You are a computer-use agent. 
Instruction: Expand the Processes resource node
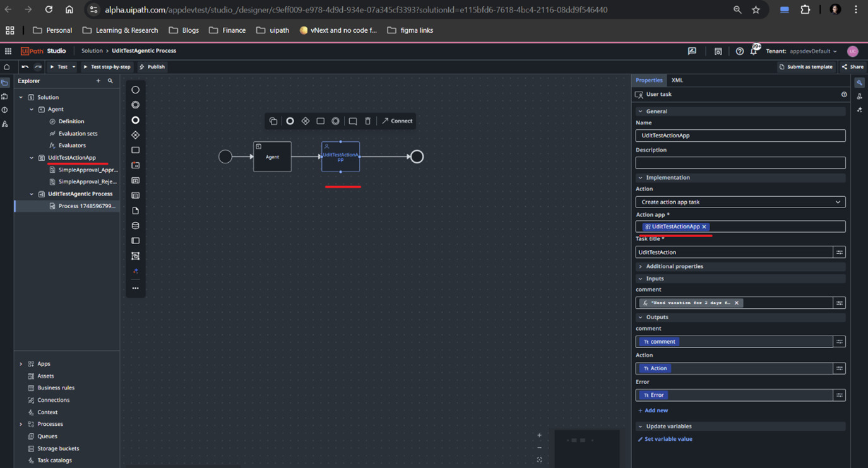(21, 424)
